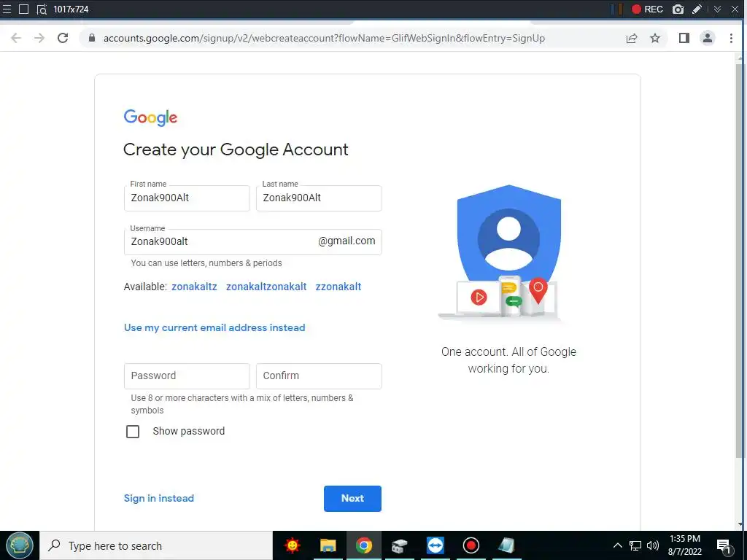Open Chrome profile avatar
This screenshot has width=747, height=560.
click(708, 38)
